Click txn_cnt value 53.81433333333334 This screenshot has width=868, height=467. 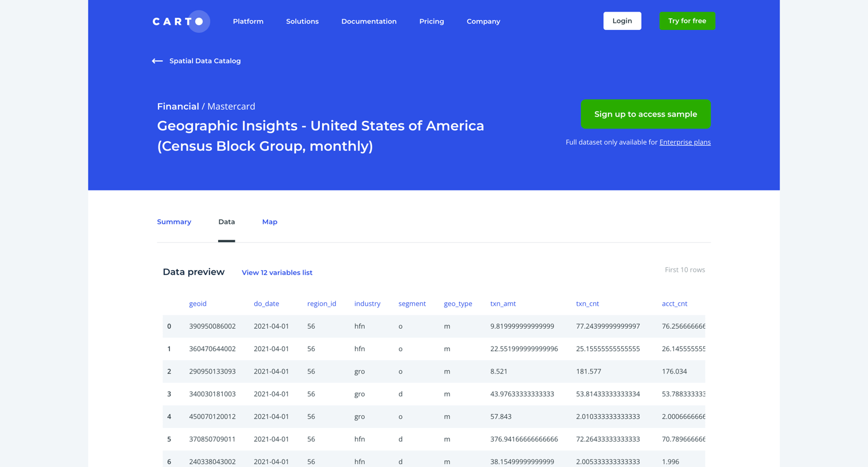click(x=608, y=394)
